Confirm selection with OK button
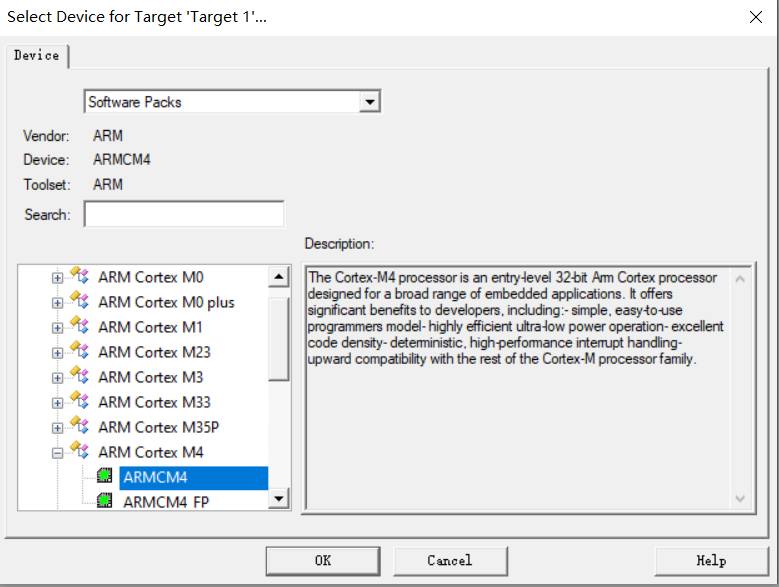 [323, 561]
